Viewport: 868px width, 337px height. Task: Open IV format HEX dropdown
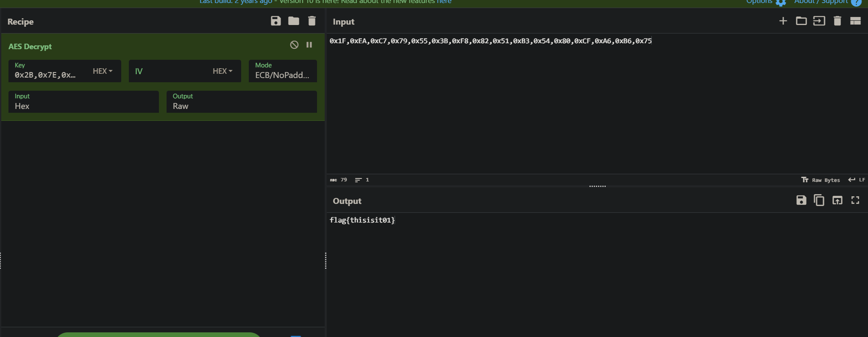coord(223,71)
